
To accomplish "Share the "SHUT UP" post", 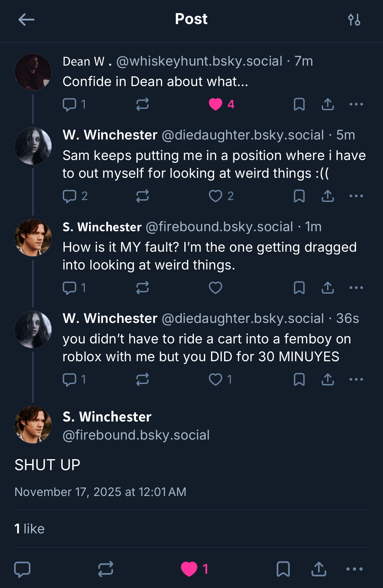I will coord(319,569).
